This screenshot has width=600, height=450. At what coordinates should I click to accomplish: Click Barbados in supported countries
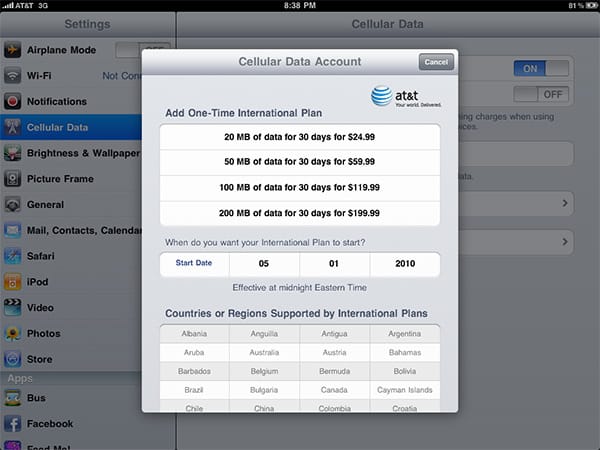point(194,371)
